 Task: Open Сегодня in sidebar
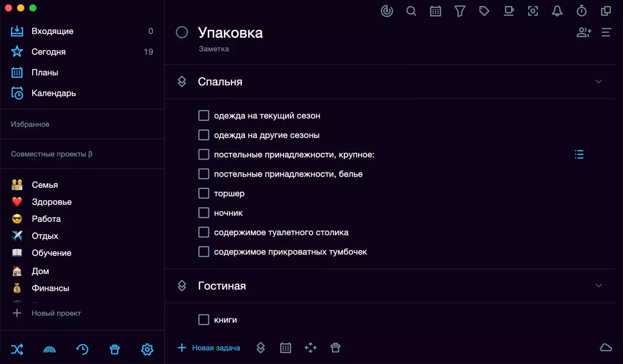(x=82, y=52)
